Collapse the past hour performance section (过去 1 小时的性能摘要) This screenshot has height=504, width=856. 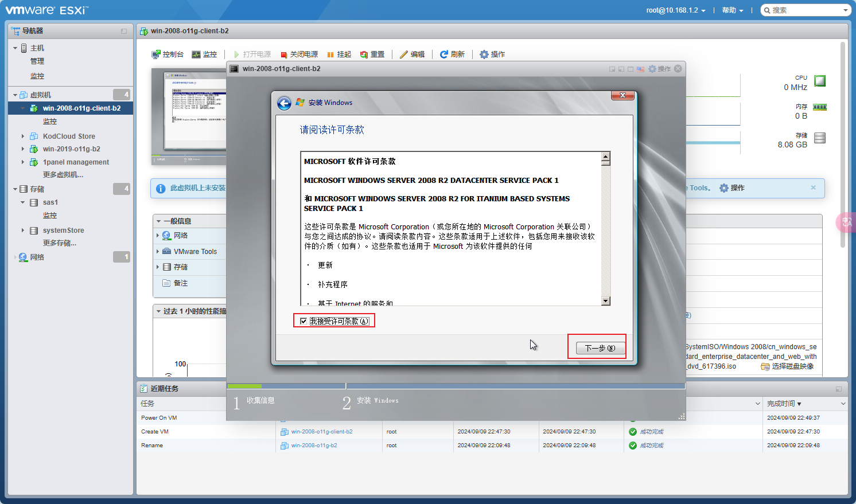click(x=159, y=311)
